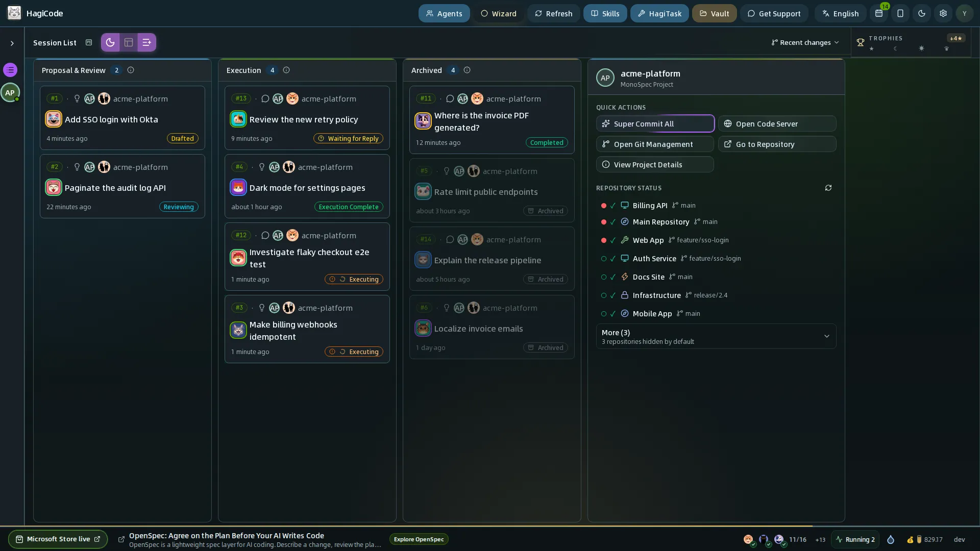View Project Details
The width and height of the screenshot is (980, 551).
point(655,164)
